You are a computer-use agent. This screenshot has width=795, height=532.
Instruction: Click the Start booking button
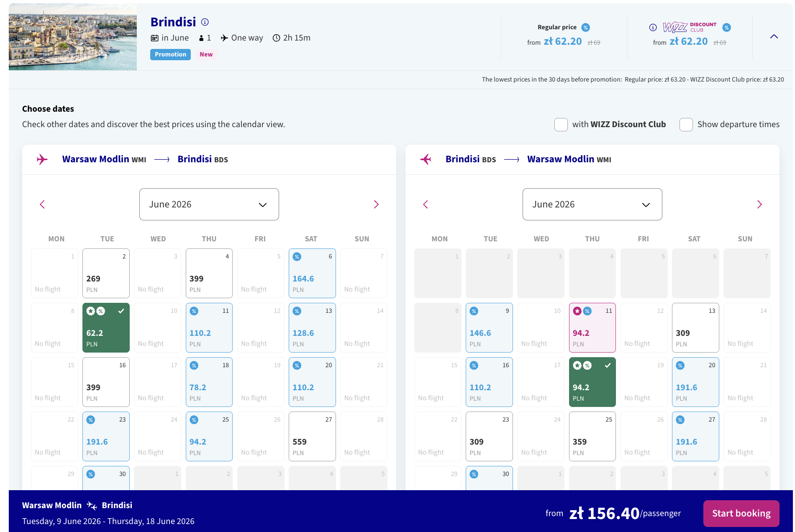[741, 513]
